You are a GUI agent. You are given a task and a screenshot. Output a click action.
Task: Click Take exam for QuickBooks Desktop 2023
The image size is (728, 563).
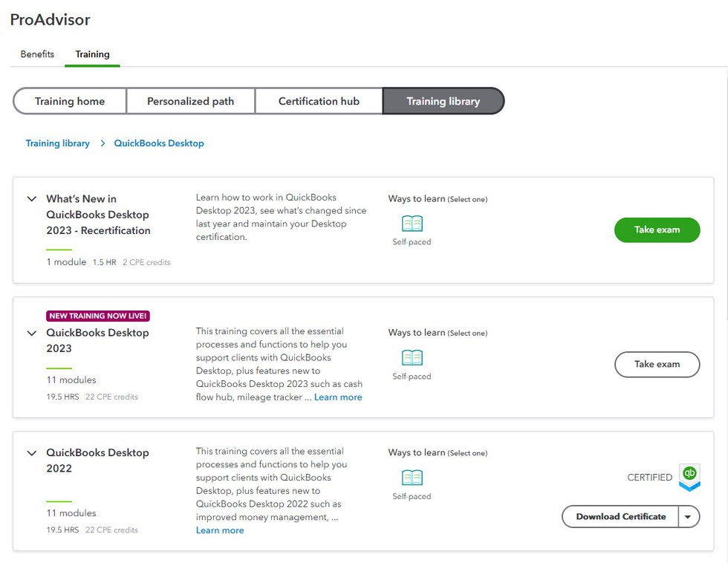pyautogui.click(x=657, y=365)
